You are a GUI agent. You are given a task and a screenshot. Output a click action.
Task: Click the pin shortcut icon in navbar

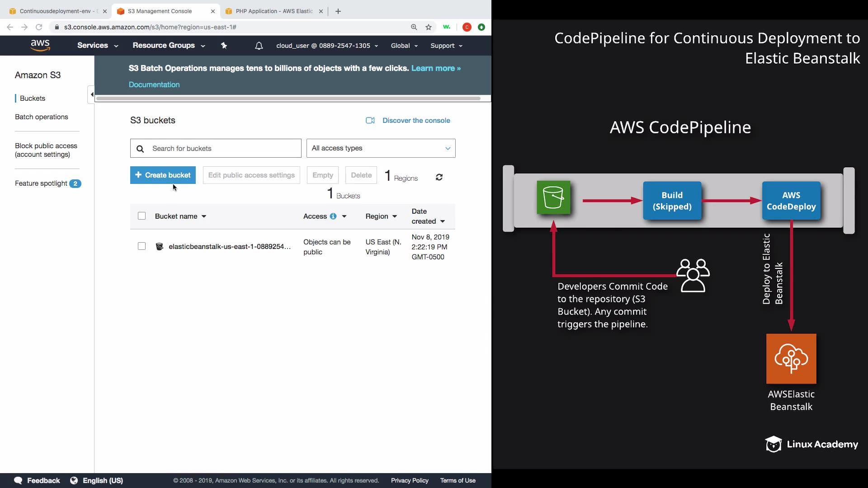click(x=224, y=46)
